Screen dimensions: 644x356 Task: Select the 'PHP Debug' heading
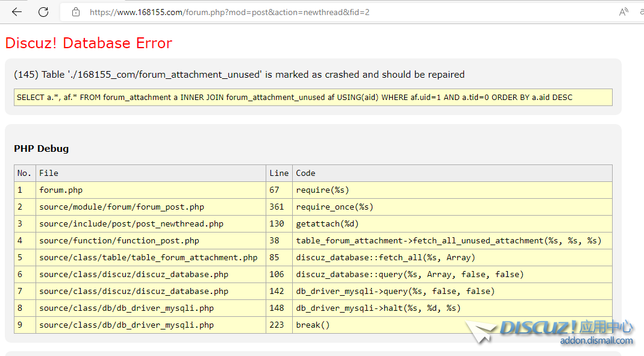42,149
